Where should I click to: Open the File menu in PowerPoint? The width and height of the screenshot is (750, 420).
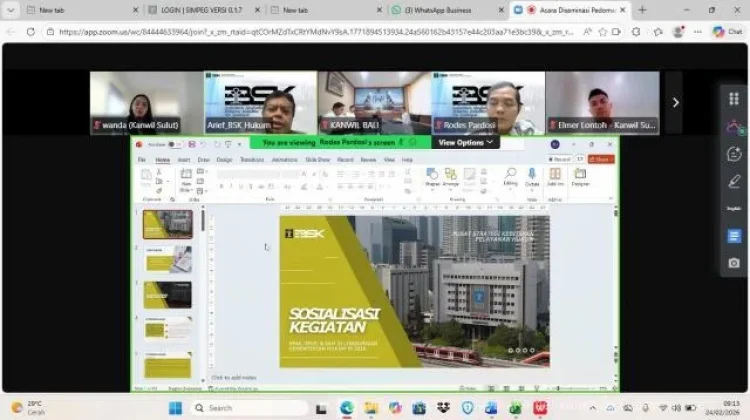[x=142, y=160]
